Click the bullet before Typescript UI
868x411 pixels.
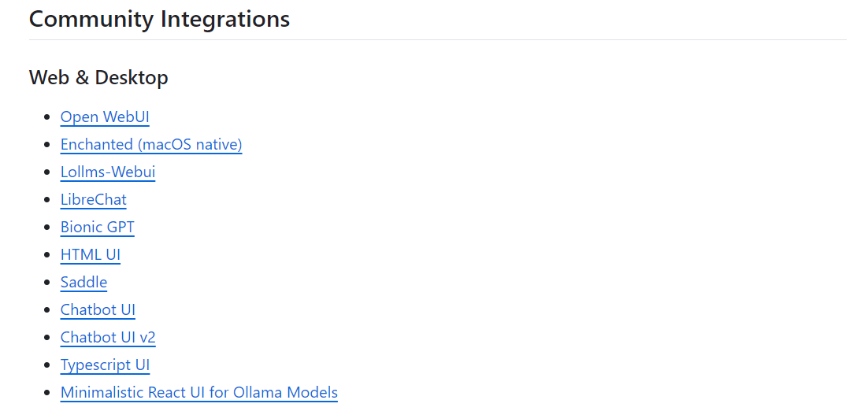click(46, 366)
